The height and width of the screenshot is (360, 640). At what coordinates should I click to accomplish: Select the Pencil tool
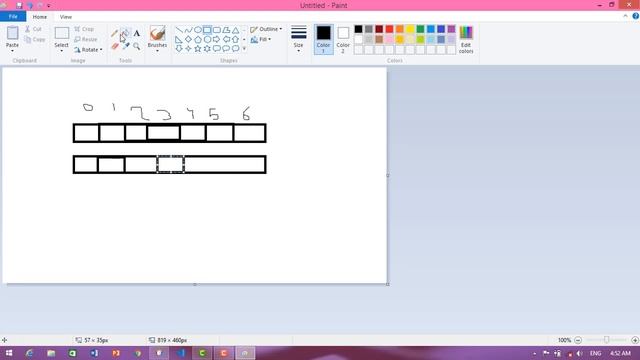(115, 33)
